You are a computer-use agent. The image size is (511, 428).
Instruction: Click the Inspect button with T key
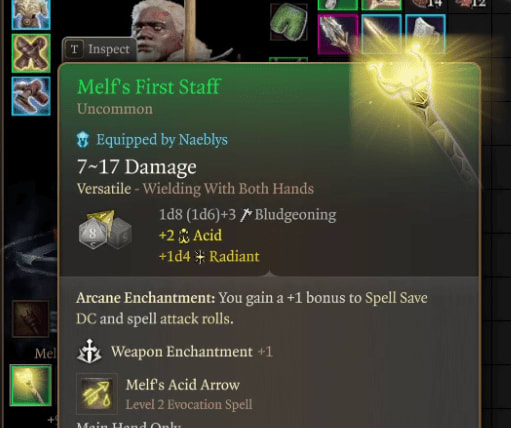pos(99,50)
